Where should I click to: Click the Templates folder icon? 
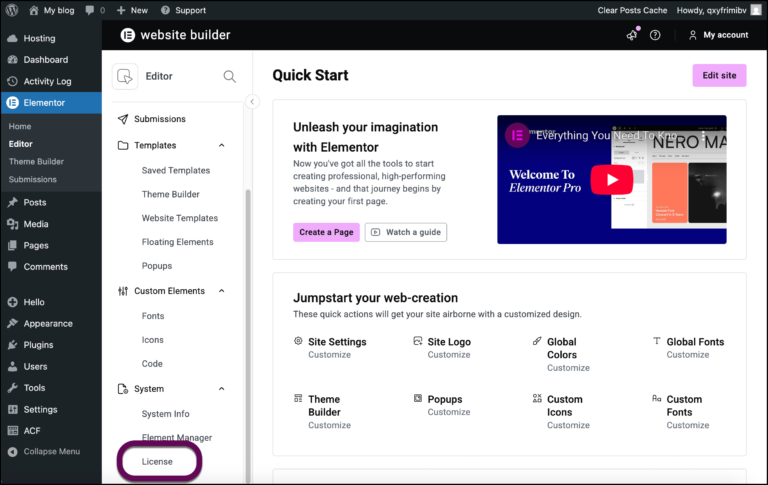pos(123,146)
